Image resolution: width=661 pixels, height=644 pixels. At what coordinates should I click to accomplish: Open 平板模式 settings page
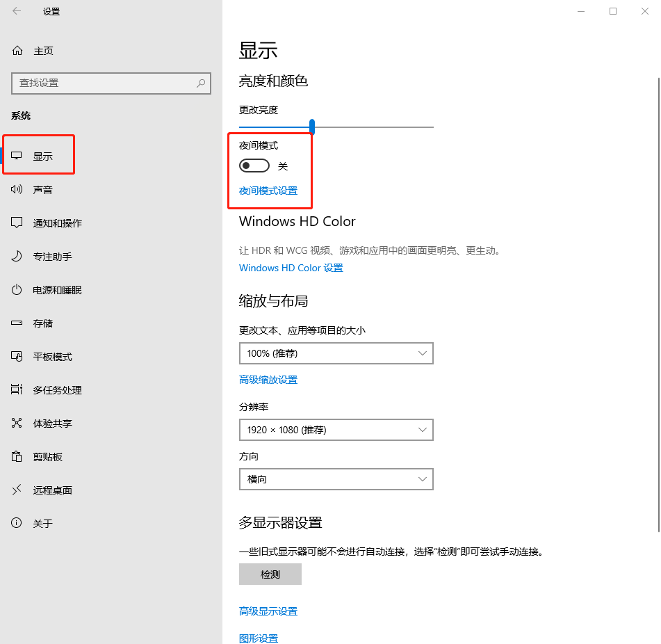pyautogui.click(x=53, y=357)
